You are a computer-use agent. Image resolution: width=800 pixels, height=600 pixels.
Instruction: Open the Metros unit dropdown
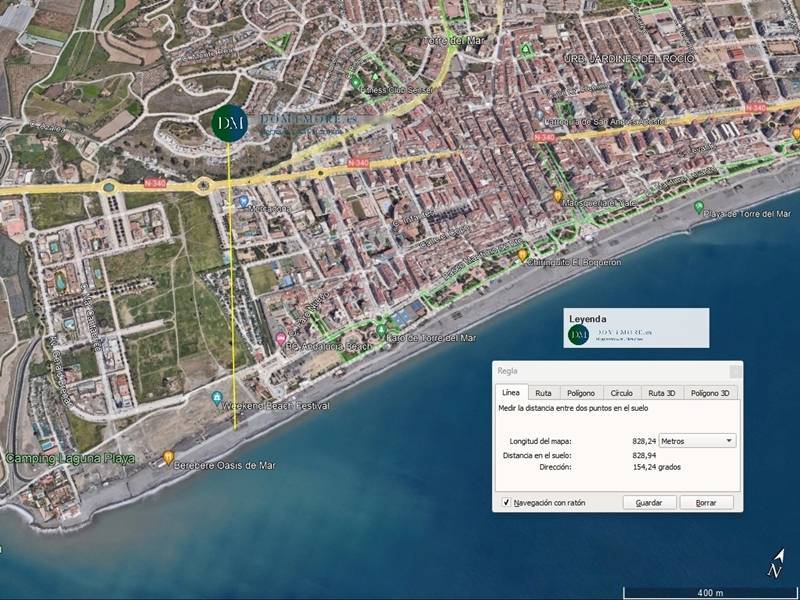coord(697,440)
